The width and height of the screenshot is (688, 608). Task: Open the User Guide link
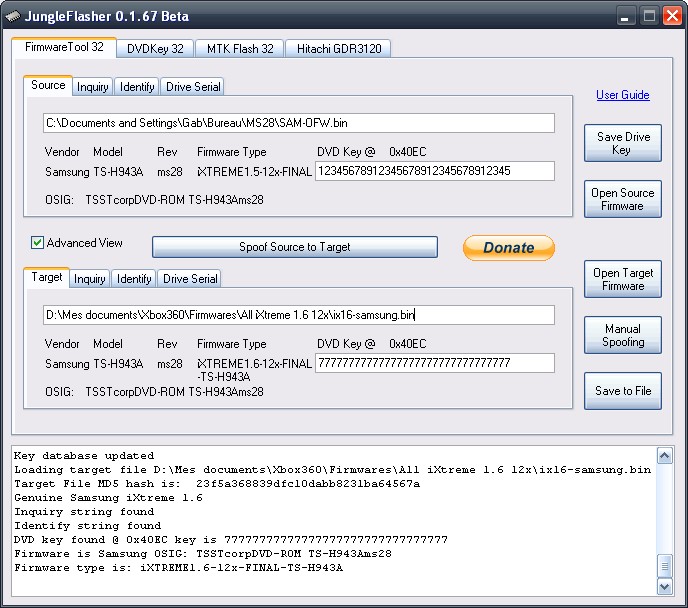point(623,95)
